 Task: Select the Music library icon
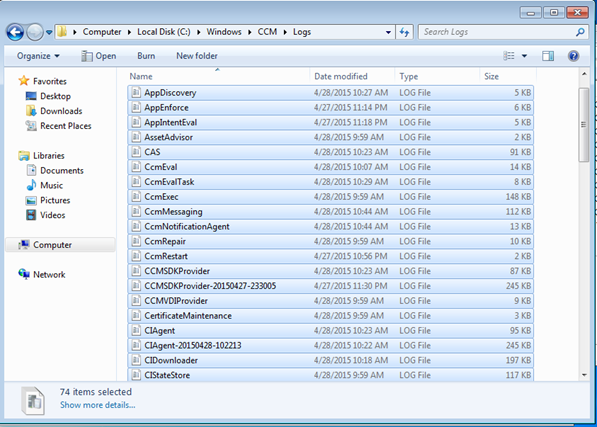click(x=31, y=185)
